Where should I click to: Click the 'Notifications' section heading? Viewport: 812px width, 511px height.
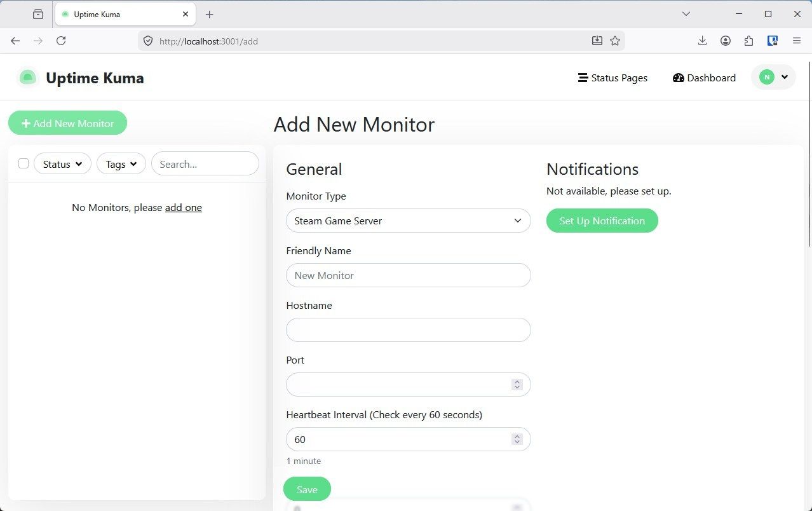point(592,169)
